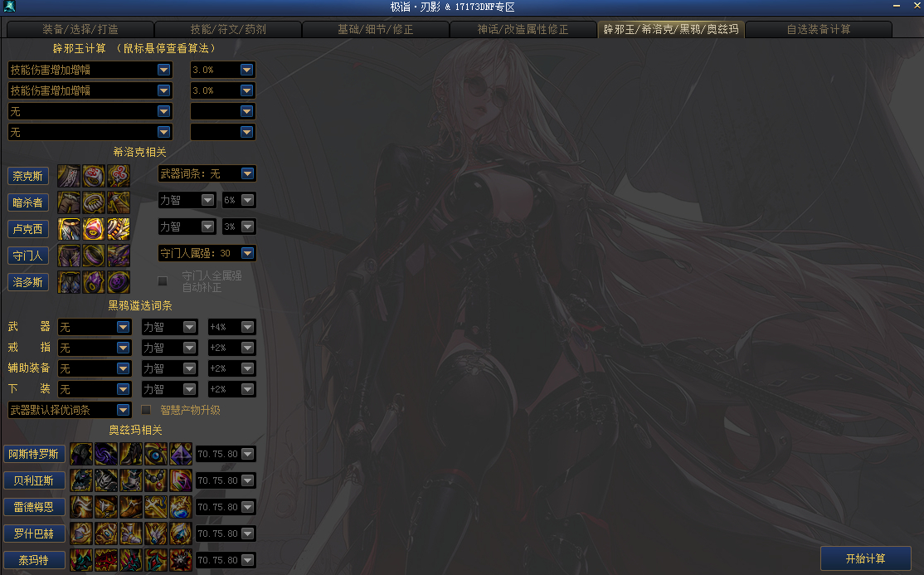Click the app logo icon in title bar
This screenshot has width=924, height=575.
pos(9,7)
